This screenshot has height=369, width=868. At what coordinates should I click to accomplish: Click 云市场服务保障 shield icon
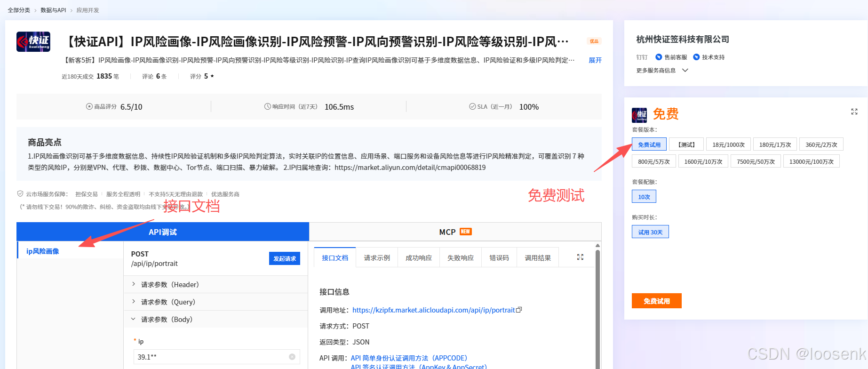[20, 193]
